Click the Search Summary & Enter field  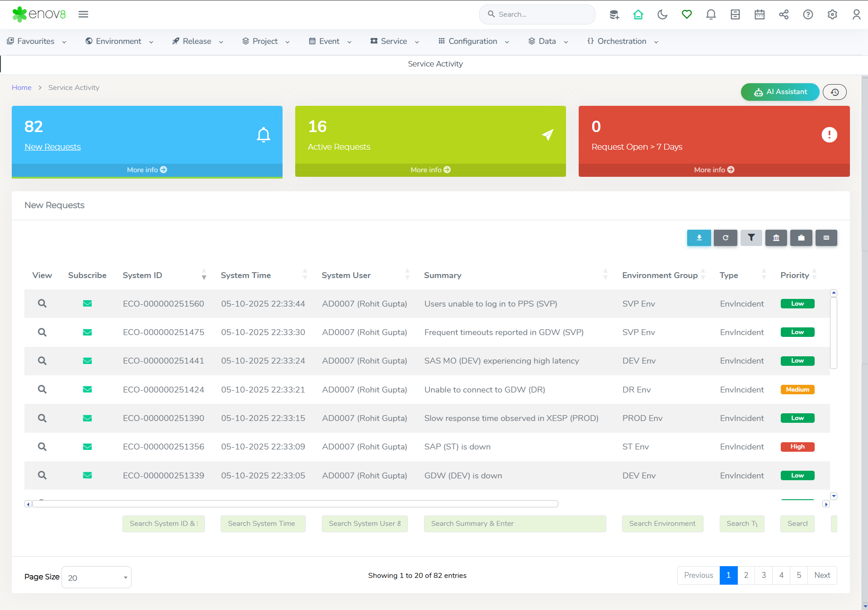[514, 524]
